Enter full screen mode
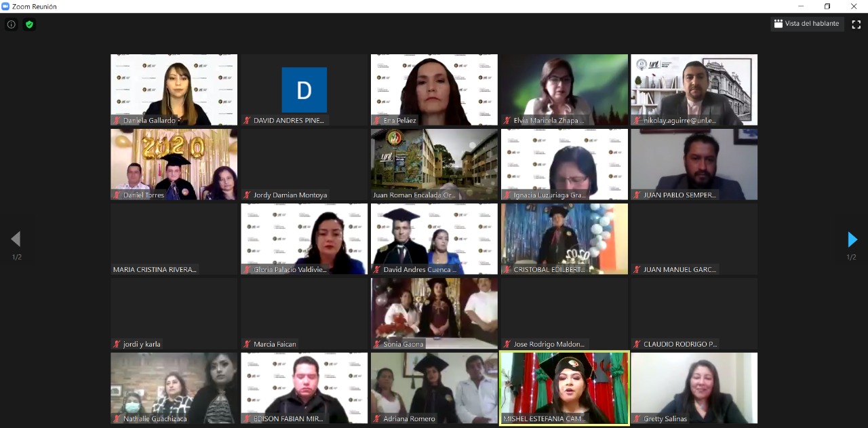Image resolution: width=868 pixels, height=428 pixels. click(856, 24)
